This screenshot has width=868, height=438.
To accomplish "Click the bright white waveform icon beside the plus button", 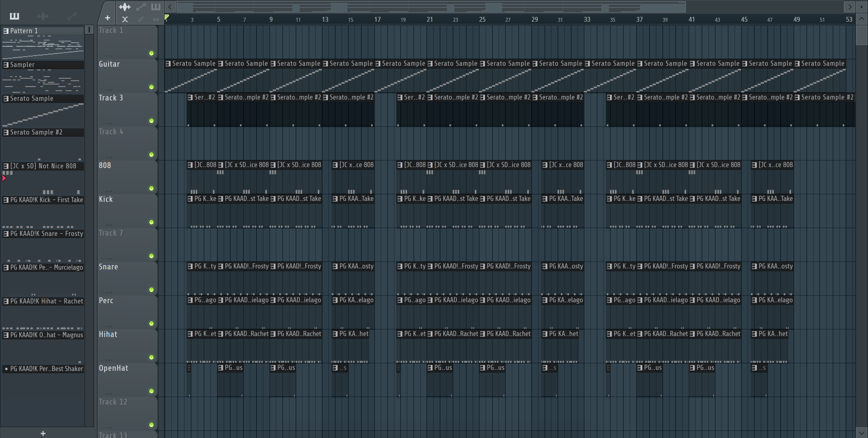I will coord(124,7).
